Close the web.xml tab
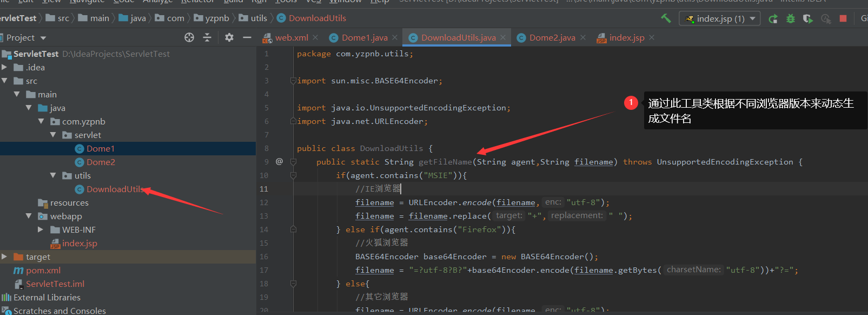The image size is (868, 315). (315, 37)
